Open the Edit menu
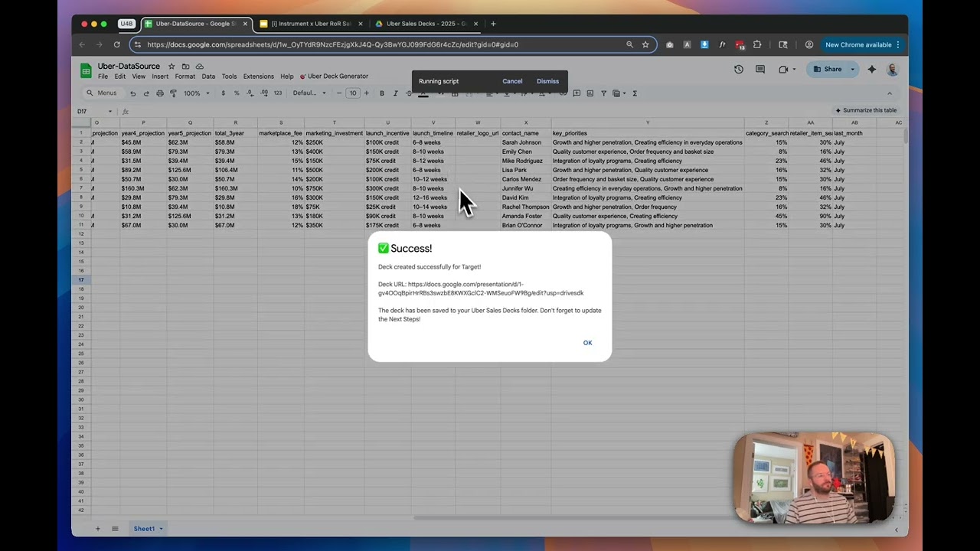The height and width of the screenshot is (551, 980). [x=120, y=77]
